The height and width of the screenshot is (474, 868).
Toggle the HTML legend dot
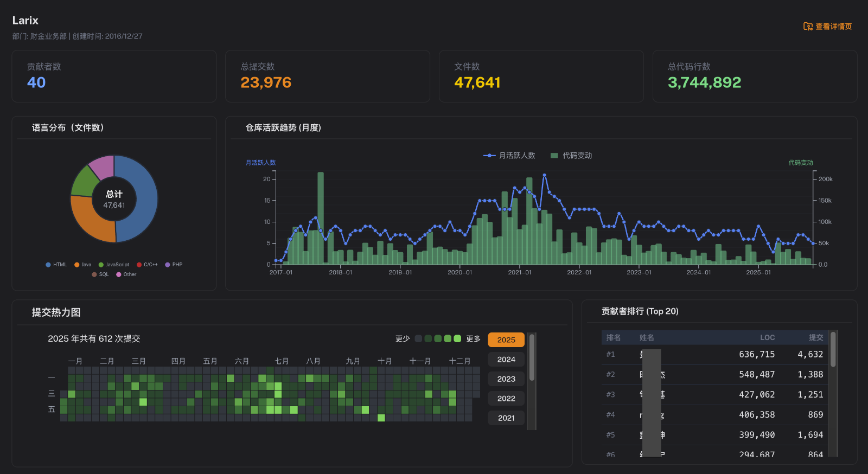pos(48,265)
